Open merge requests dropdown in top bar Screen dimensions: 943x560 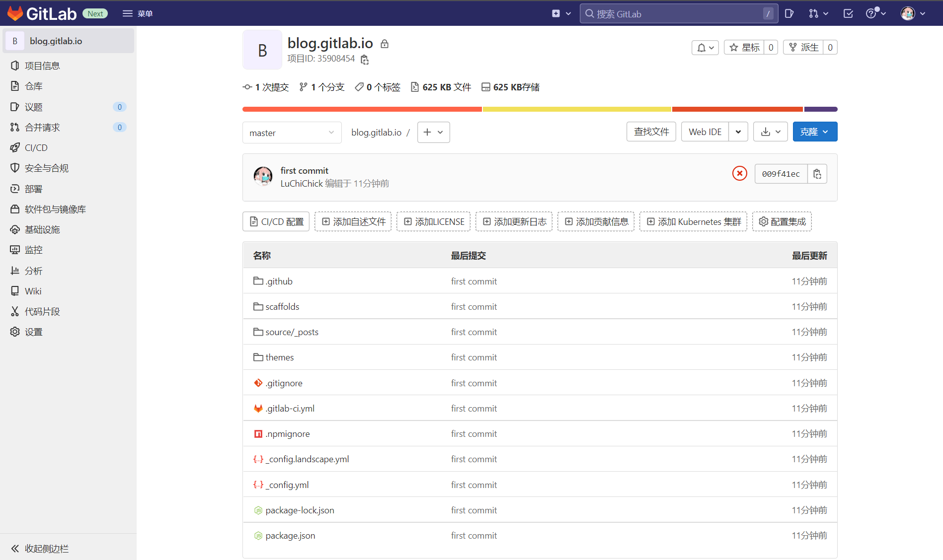(x=818, y=13)
